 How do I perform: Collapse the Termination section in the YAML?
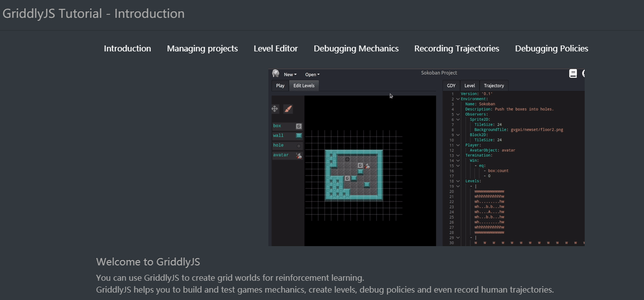(458, 155)
